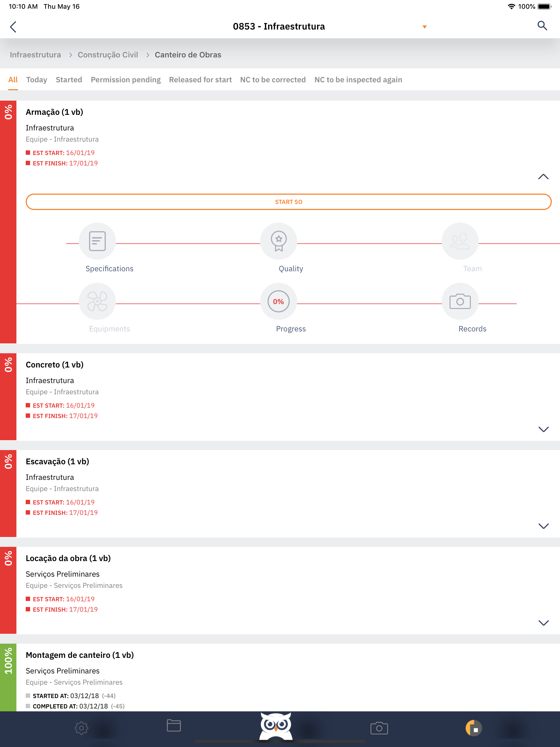The width and height of the screenshot is (560, 747).
Task: Open the 0% Progress indicator
Action: pos(279,301)
